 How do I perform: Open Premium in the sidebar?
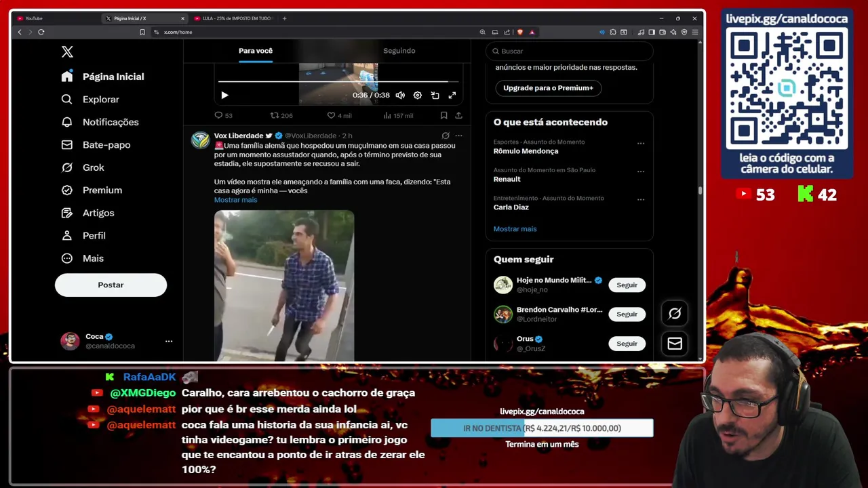pyautogui.click(x=92, y=190)
